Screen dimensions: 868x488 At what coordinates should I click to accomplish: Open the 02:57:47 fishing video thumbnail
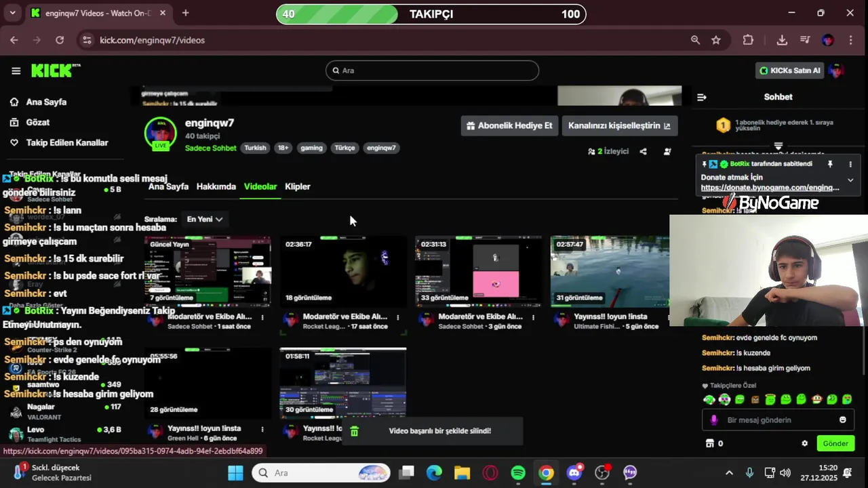click(x=610, y=271)
